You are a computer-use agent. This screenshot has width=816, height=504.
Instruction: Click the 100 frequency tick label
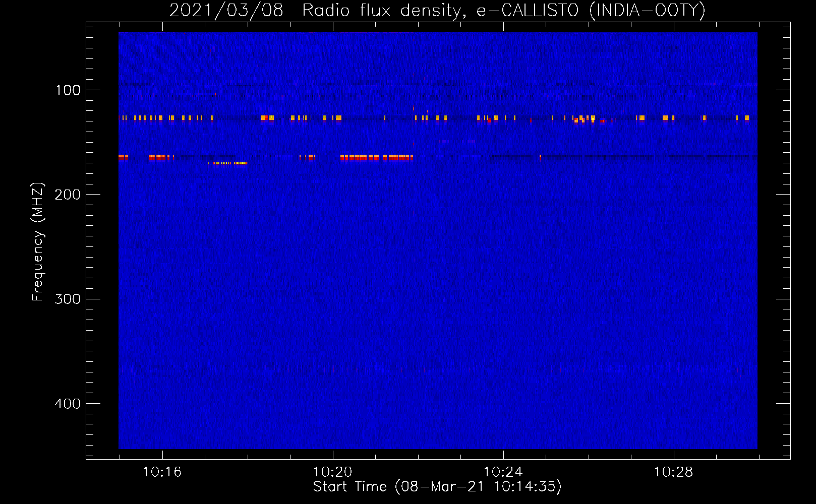point(68,90)
